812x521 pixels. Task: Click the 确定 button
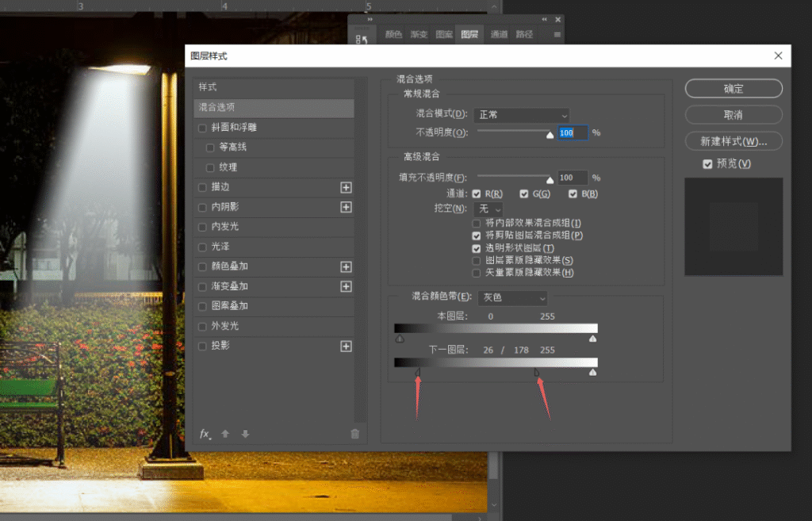733,89
